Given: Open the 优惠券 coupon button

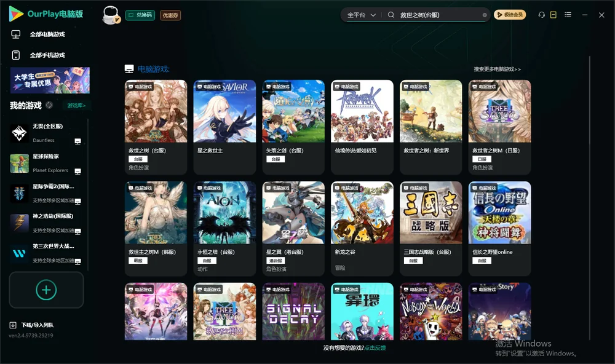Looking at the screenshot, I should click(170, 15).
